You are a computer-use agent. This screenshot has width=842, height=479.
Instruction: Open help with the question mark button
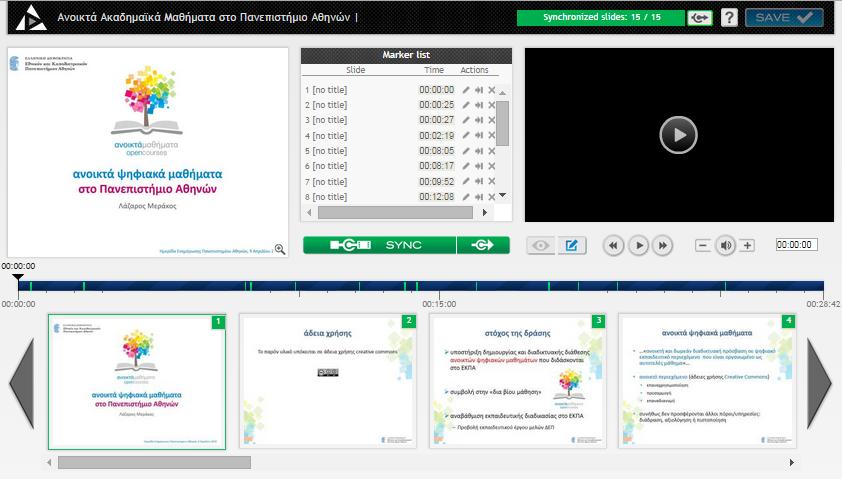click(x=729, y=18)
